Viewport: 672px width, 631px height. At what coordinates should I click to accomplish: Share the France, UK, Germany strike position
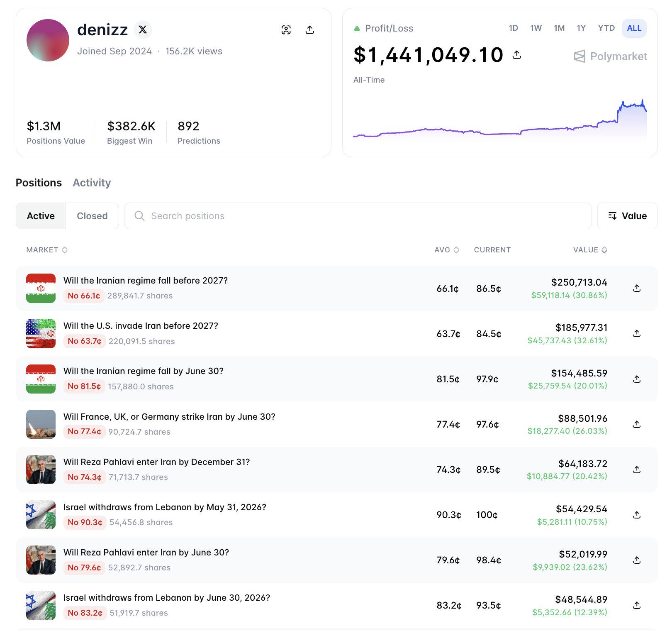(x=637, y=424)
